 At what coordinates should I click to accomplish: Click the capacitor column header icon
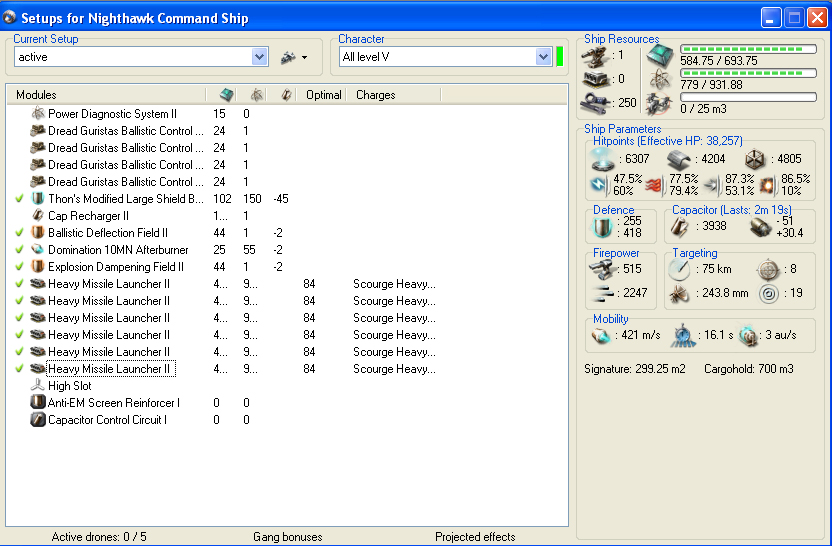pyautogui.click(x=287, y=95)
